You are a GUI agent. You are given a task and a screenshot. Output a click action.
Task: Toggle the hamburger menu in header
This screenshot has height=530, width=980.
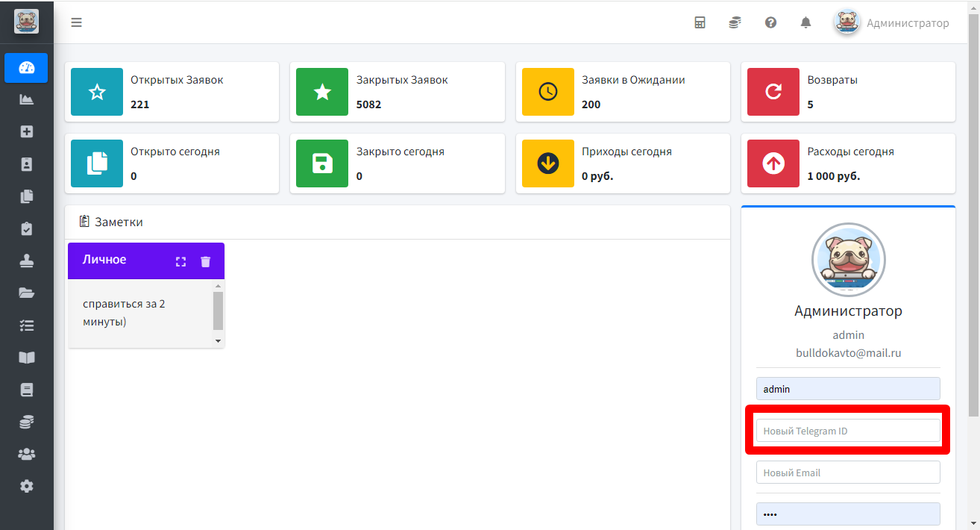[x=76, y=22]
